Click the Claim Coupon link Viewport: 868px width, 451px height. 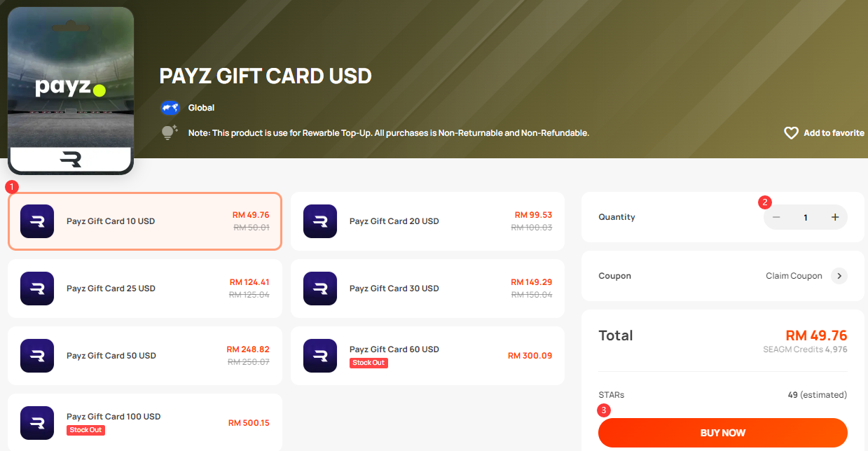[794, 276]
